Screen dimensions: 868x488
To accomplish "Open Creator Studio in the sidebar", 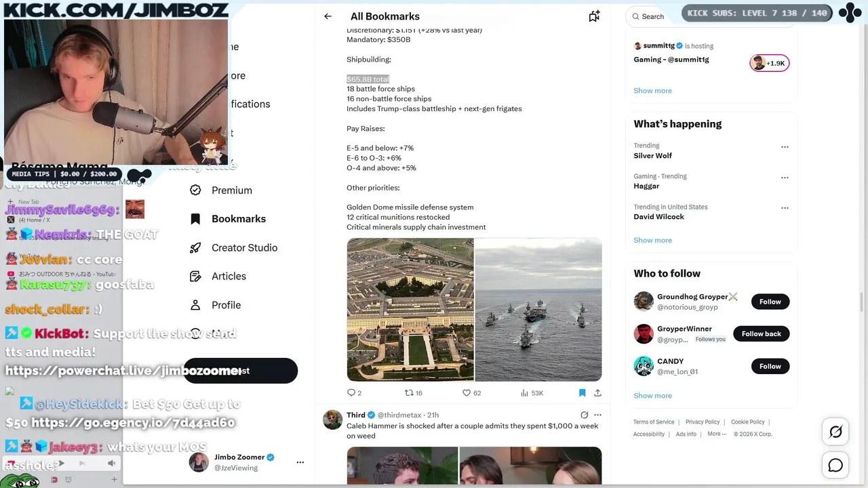I will [x=244, y=247].
